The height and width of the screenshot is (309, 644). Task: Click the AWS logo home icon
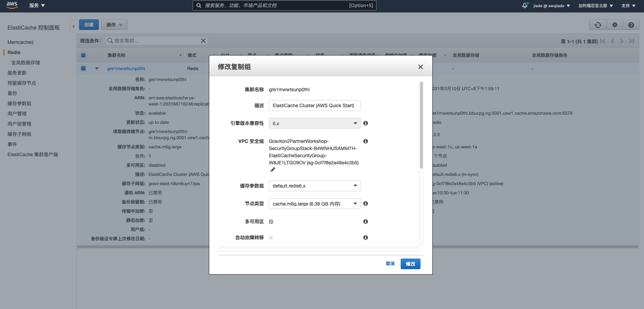(12, 5)
